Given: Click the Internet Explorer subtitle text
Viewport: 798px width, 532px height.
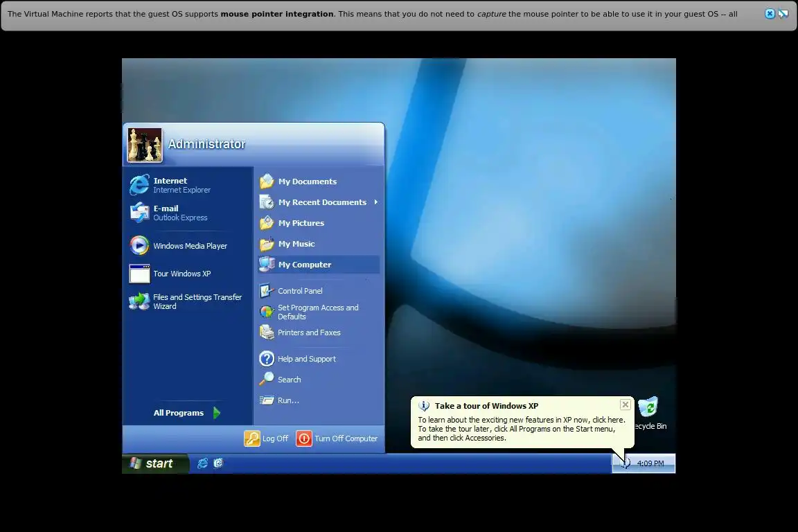Looking at the screenshot, I should [181, 190].
